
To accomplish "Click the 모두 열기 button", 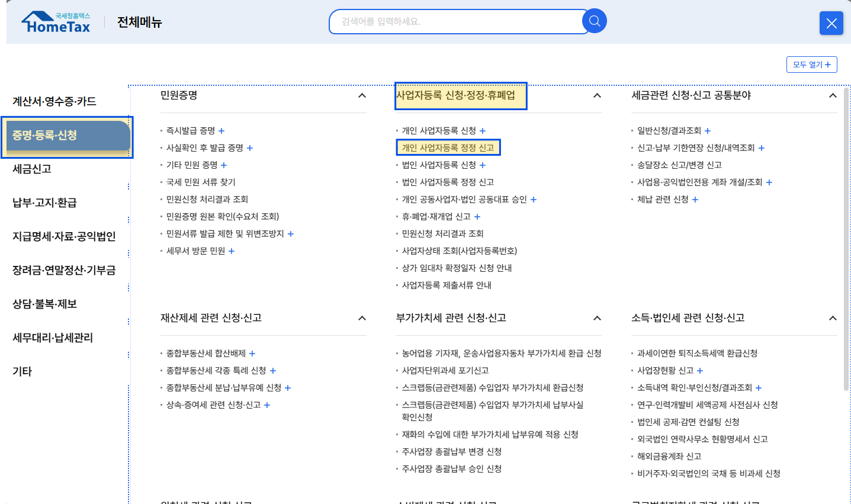I will pyautogui.click(x=811, y=65).
